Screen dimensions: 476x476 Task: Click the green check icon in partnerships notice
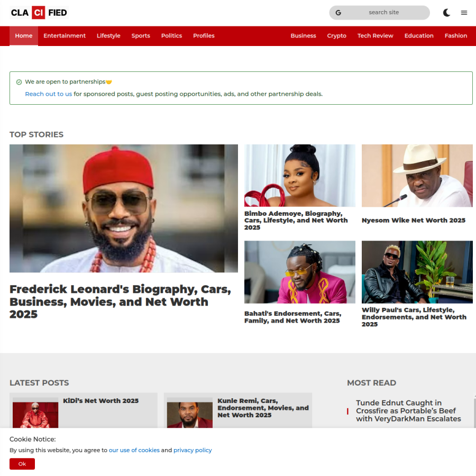pyautogui.click(x=19, y=82)
